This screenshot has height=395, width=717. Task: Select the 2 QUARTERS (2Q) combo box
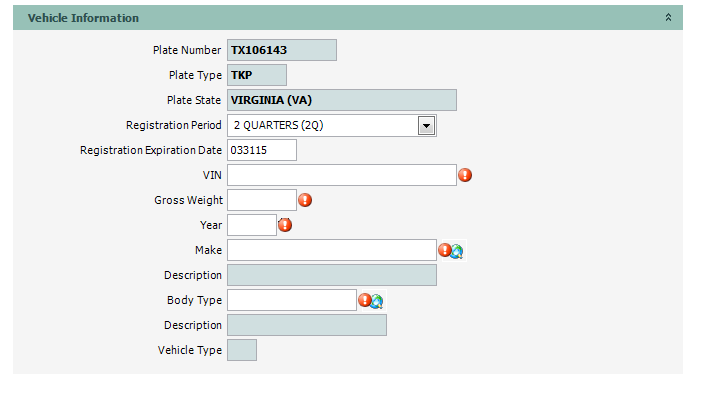tap(332, 126)
